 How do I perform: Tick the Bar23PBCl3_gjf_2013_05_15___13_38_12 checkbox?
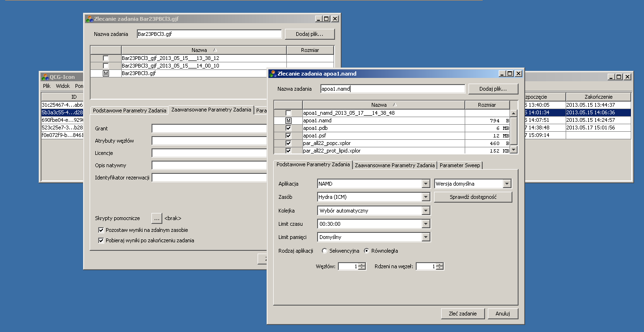pyautogui.click(x=106, y=59)
